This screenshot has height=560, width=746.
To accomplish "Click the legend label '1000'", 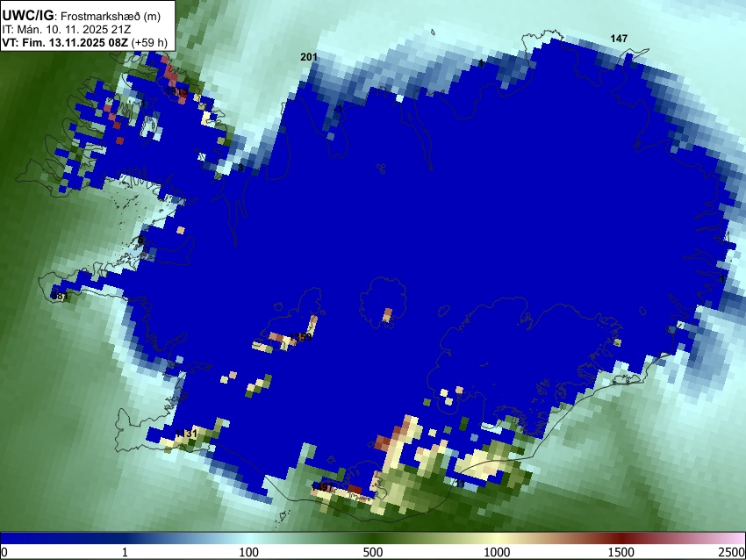I will tap(497, 552).
